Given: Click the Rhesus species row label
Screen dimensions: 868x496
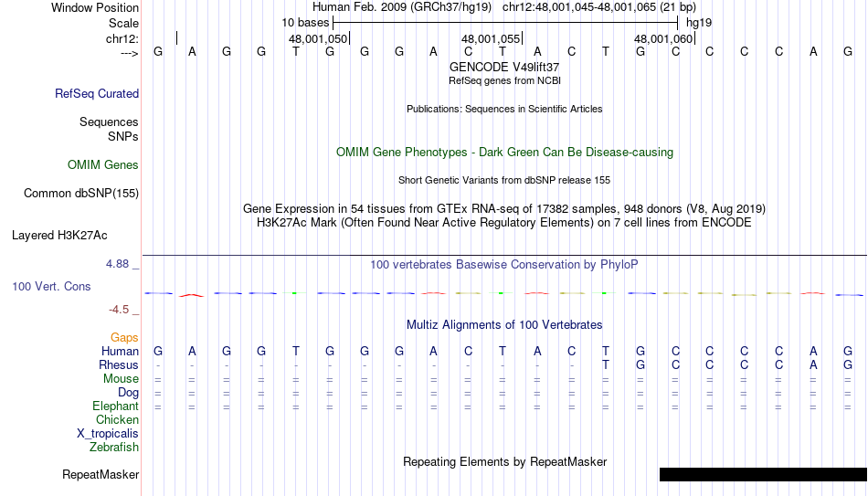Looking at the screenshot, I should coord(119,364).
